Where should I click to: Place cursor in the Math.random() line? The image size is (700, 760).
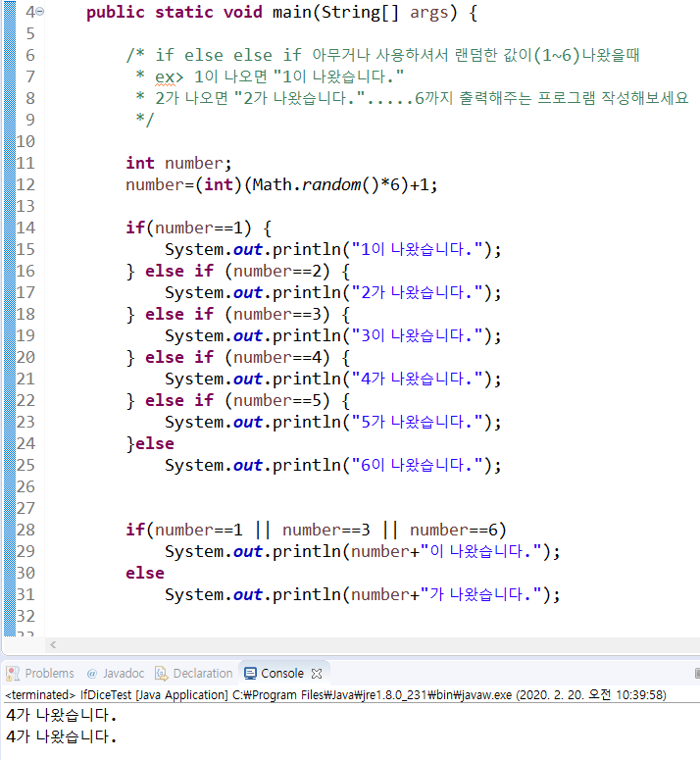pos(281,184)
